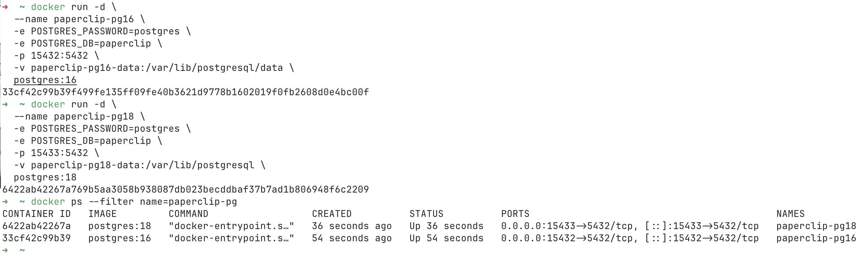
Task: Click the long container hash starting 33cf42c99b39f
Action: pos(186,92)
